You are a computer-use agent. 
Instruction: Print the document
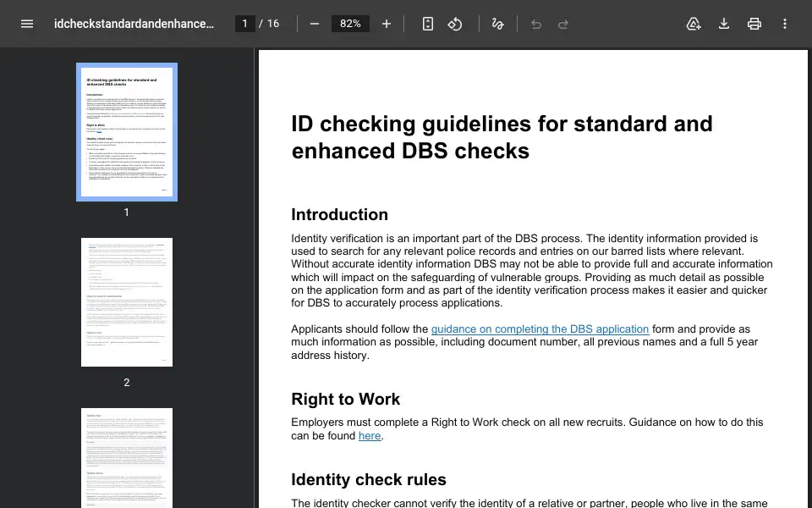[754, 24]
